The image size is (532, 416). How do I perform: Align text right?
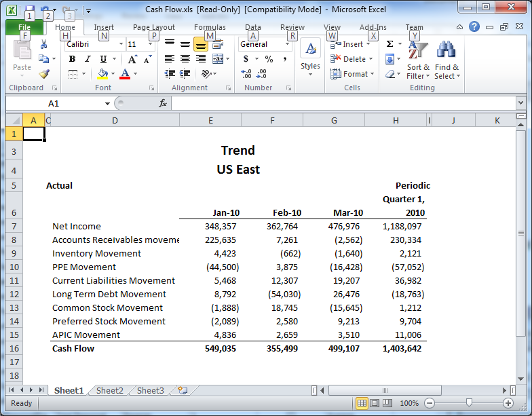(x=201, y=59)
